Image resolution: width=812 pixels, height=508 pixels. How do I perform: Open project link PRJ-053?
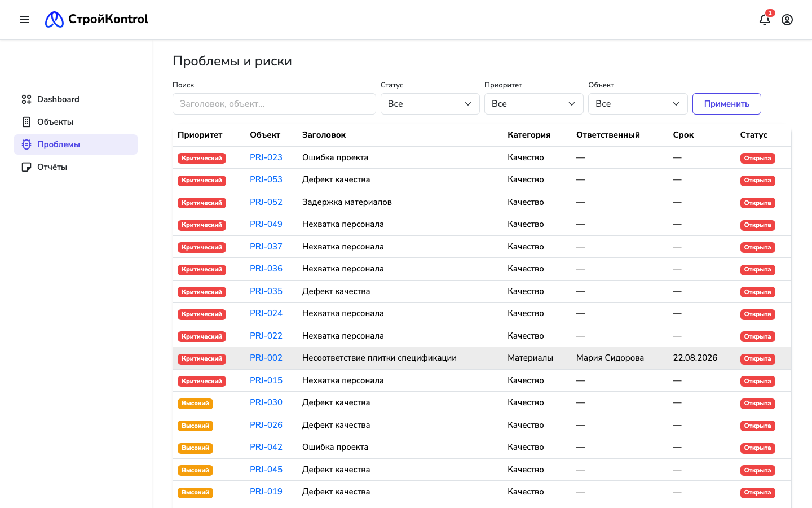[266, 179]
